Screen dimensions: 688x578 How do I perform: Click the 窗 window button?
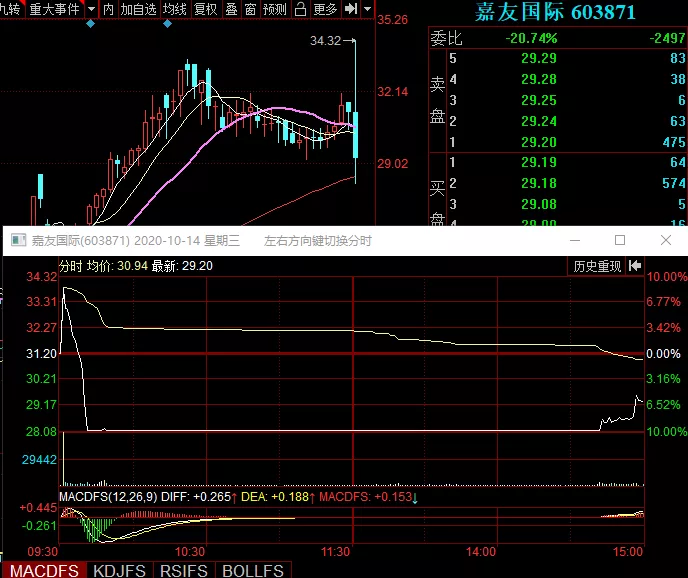point(251,9)
